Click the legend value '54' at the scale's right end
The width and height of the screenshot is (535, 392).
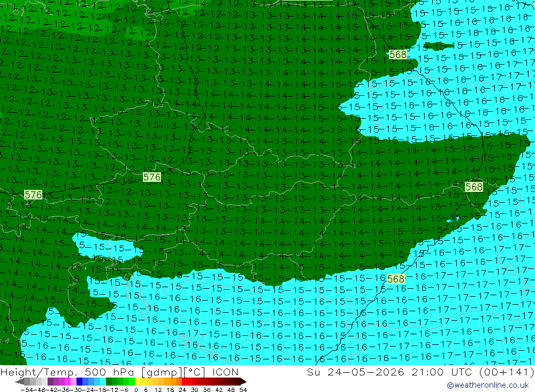[x=243, y=390]
